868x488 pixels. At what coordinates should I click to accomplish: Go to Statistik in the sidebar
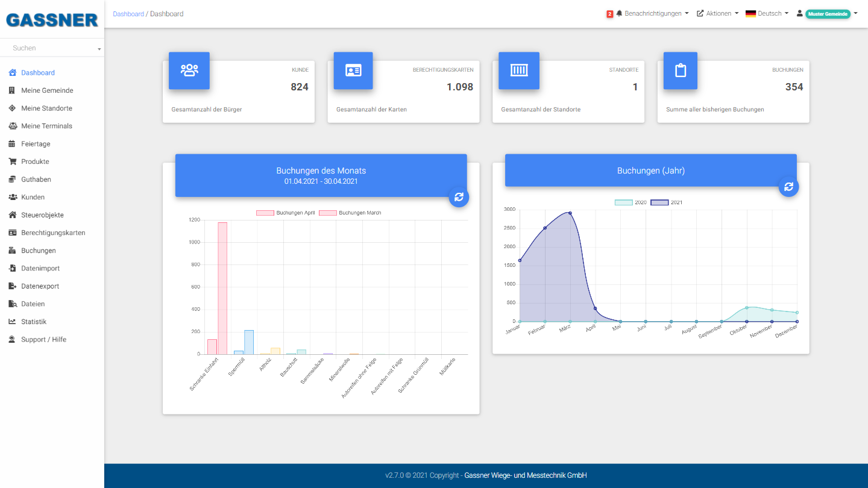point(34,322)
